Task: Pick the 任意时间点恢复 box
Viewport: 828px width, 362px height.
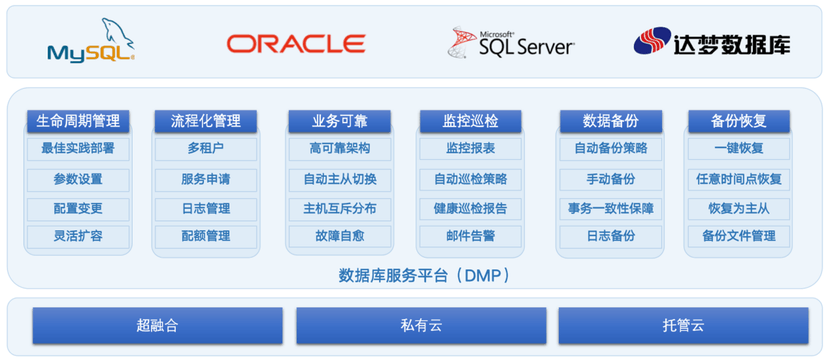Action: (x=739, y=180)
